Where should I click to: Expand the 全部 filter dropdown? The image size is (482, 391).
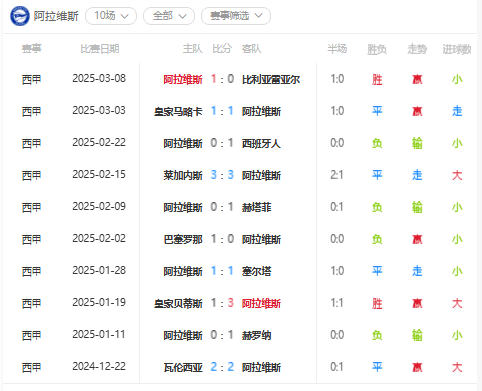[x=169, y=16]
